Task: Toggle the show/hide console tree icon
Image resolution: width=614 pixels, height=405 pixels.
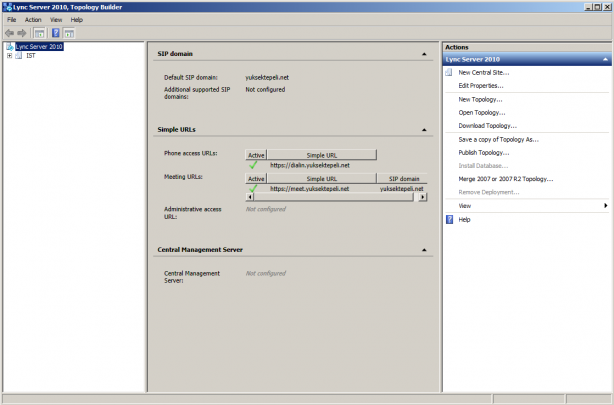Action: point(39,33)
